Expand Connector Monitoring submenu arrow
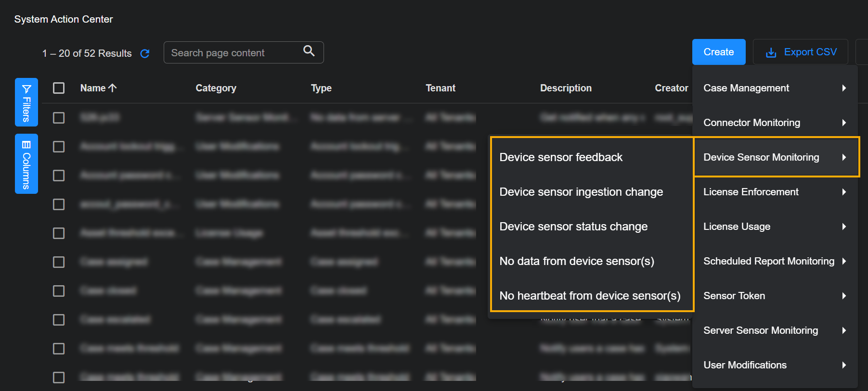 (x=844, y=123)
